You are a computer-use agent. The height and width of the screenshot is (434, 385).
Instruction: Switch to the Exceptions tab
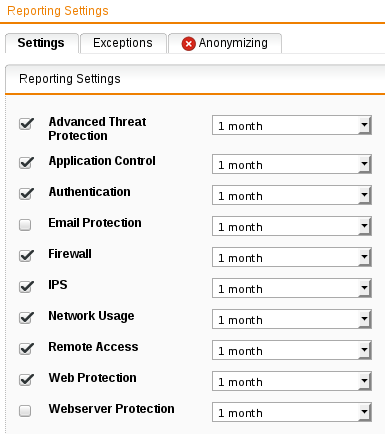(x=123, y=43)
